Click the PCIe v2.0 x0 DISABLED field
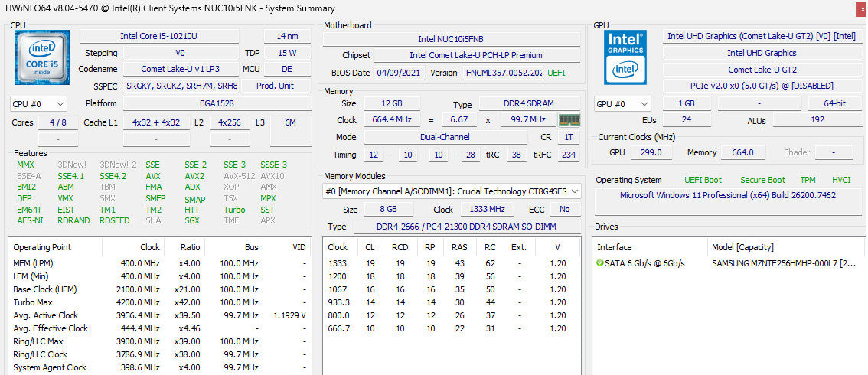The height and width of the screenshot is (375, 868). click(x=761, y=86)
